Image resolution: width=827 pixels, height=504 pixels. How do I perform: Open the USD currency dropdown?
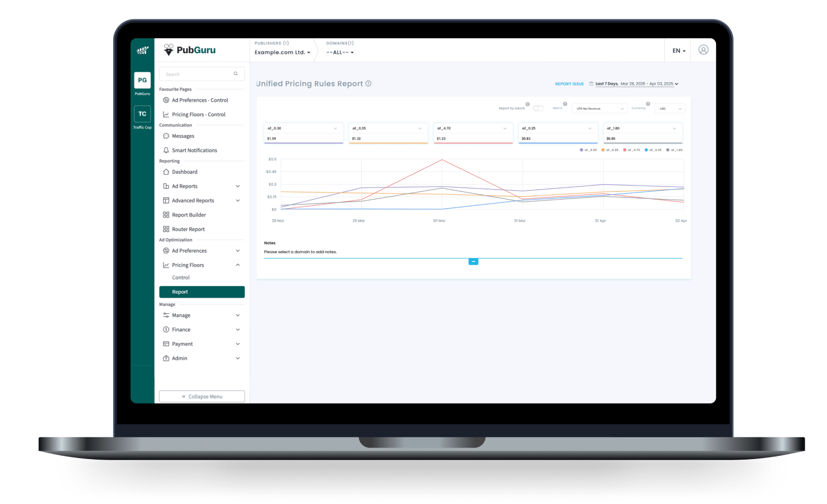click(x=670, y=109)
